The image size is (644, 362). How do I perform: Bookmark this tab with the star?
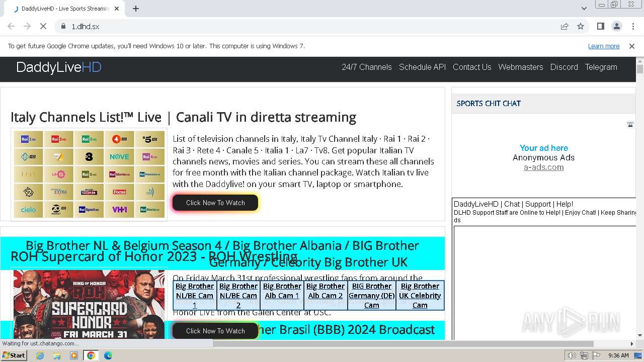point(581,26)
